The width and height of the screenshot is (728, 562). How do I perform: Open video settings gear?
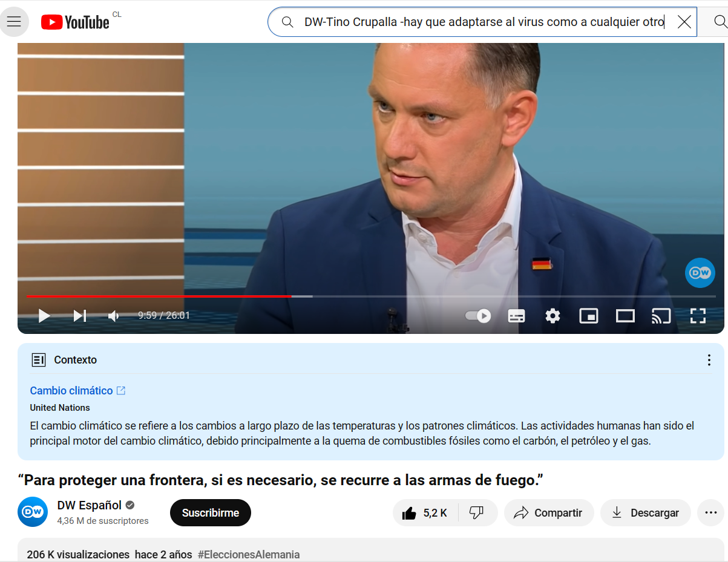[x=553, y=315]
